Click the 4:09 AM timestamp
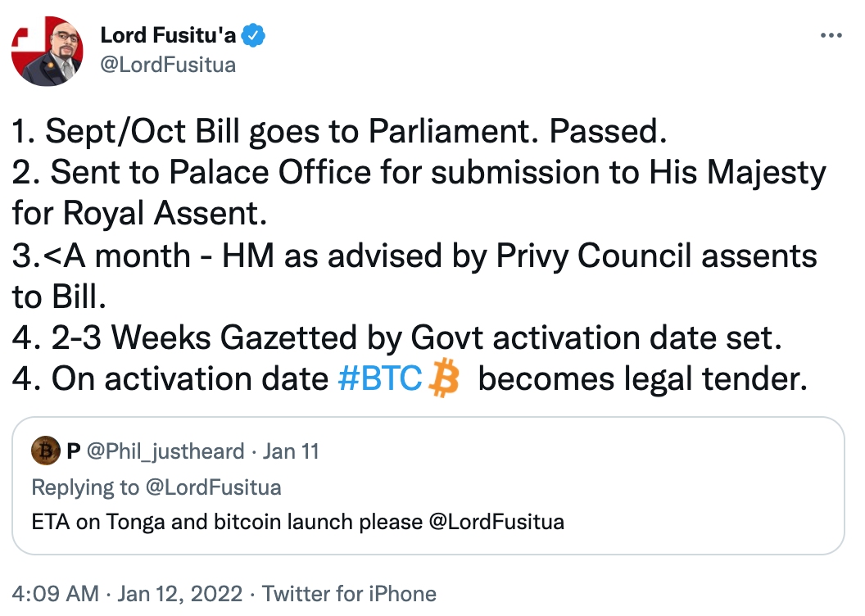865x616 pixels. click(54, 593)
